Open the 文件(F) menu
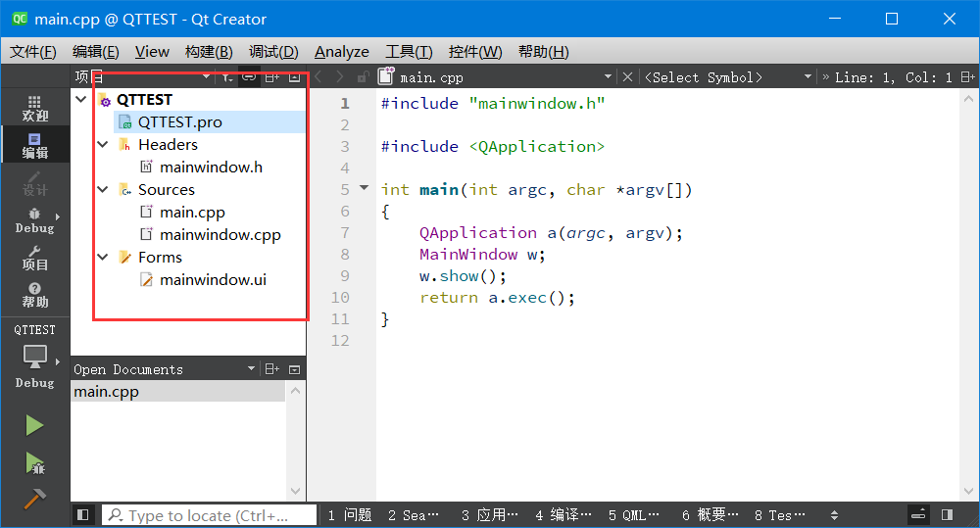 pos(33,52)
